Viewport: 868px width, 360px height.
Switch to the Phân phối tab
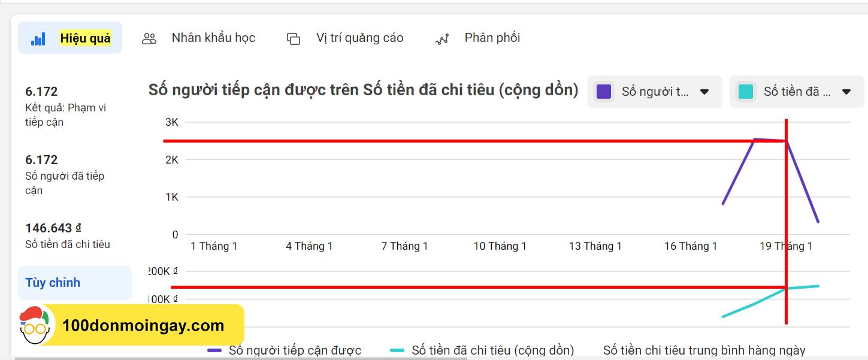pyautogui.click(x=477, y=38)
